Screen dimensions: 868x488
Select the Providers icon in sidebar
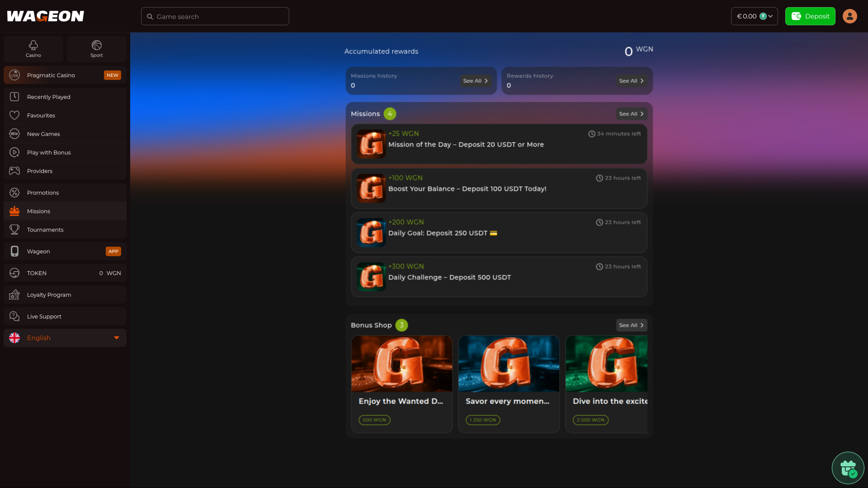tap(14, 171)
